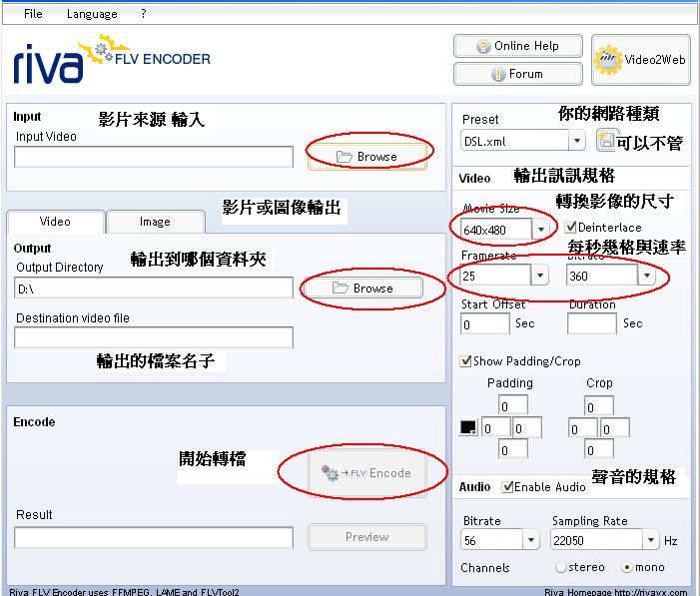This screenshot has height=596, width=700.
Task: Click the right Crop value field
Action: tap(615, 428)
